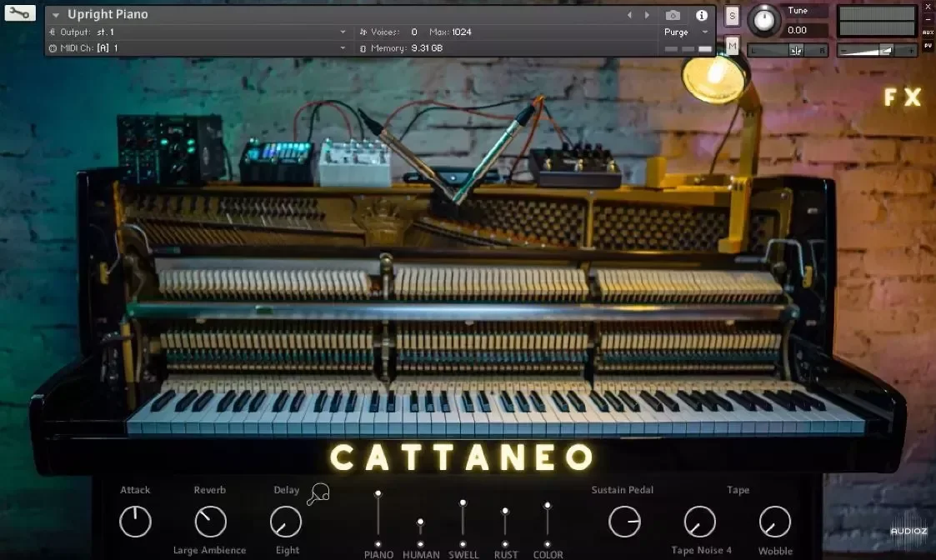Toggle the AUX sends panel
Screen dimensions: 936x560
928,32
